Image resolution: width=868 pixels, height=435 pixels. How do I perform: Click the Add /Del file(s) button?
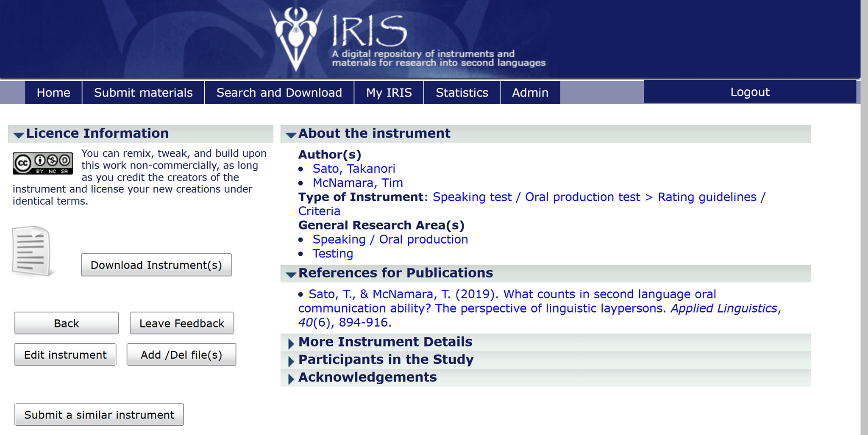[181, 355]
